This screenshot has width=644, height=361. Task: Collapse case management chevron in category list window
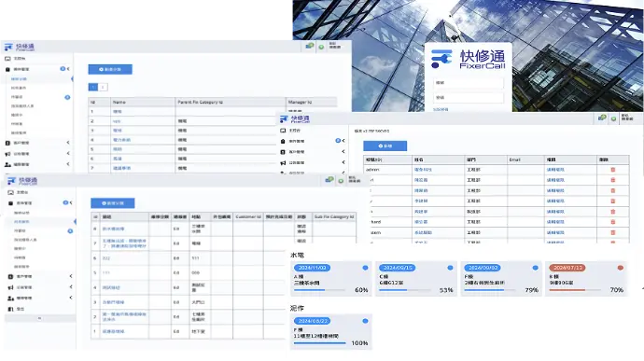[x=68, y=69]
